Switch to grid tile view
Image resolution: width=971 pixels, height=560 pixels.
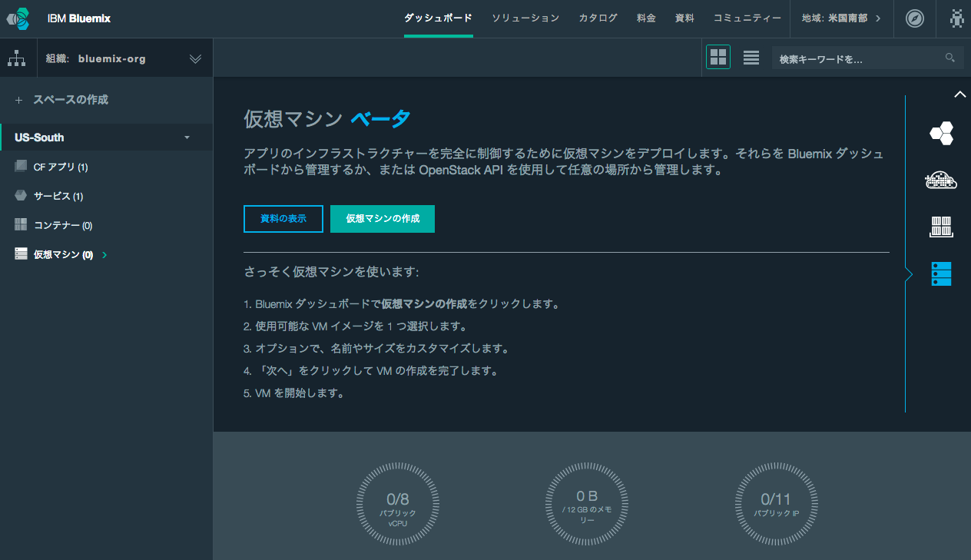tap(718, 57)
